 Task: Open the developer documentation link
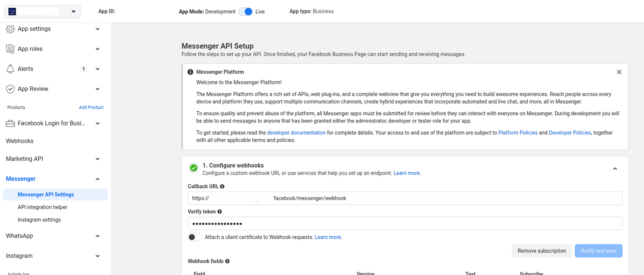point(296,133)
